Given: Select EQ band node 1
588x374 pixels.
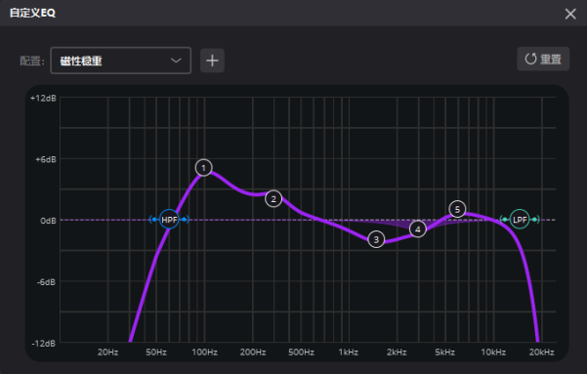Looking at the screenshot, I should pos(203,168).
